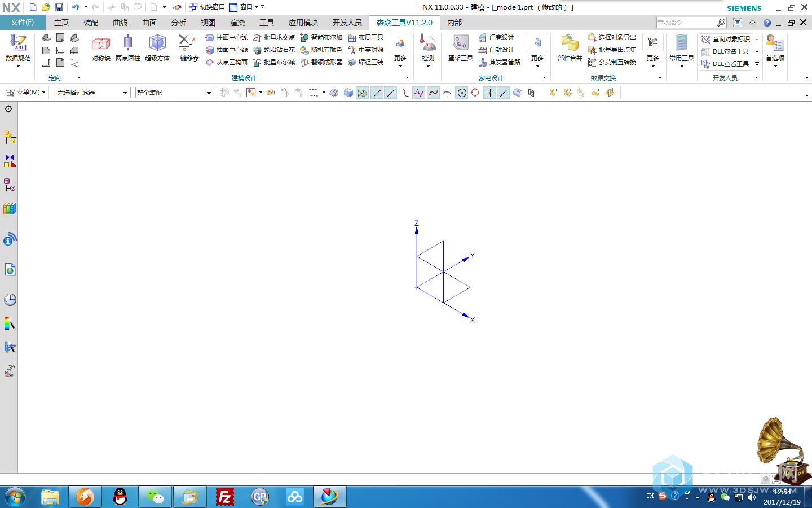Expand 首选项 dropdown
This screenshot has height=508, width=812.
point(775,67)
